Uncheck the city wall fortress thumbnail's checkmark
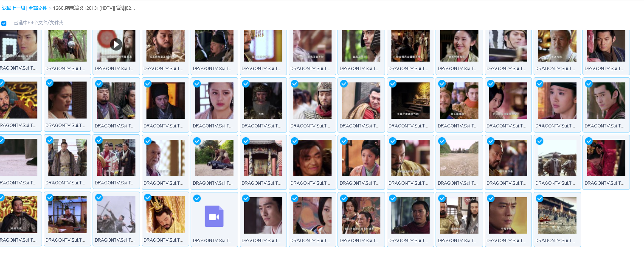This screenshot has width=644, height=257. 540,198
